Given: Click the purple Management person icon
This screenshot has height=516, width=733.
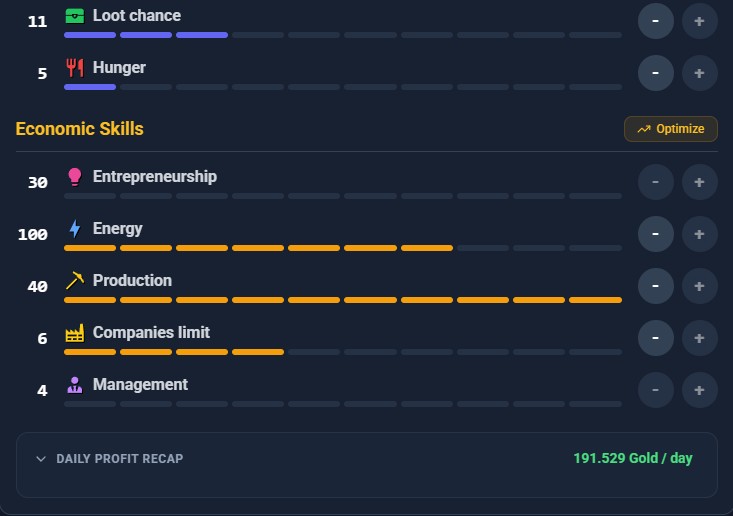Looking at the screenshot, I should (75, 385).
